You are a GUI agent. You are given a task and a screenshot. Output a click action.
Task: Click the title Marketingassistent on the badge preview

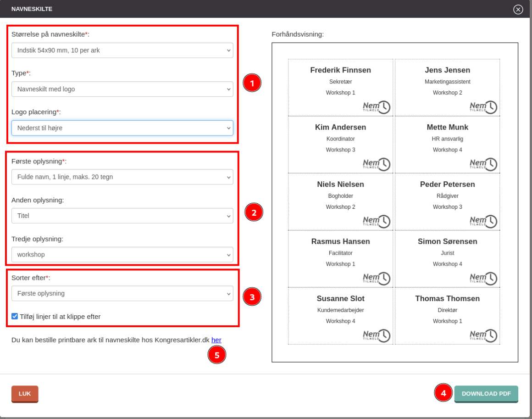(x=448, y=82)
